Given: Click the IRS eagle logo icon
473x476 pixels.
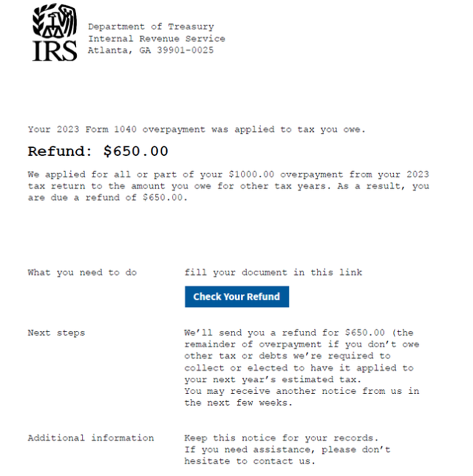Looking at the screenshot, I should (55, 20).
